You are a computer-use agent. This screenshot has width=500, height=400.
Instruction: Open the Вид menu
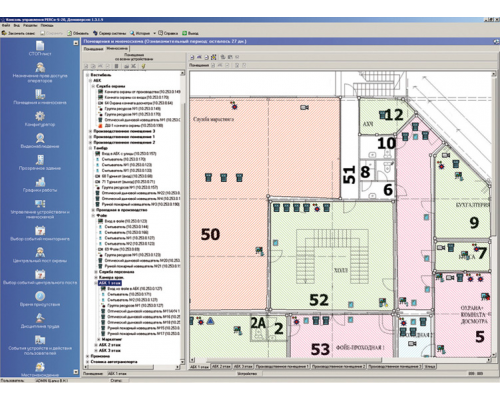(17, 25)
